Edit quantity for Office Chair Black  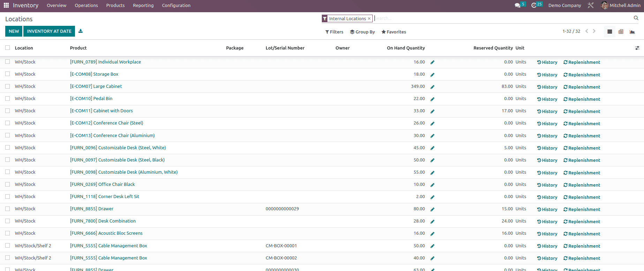[x=432, y=185]
